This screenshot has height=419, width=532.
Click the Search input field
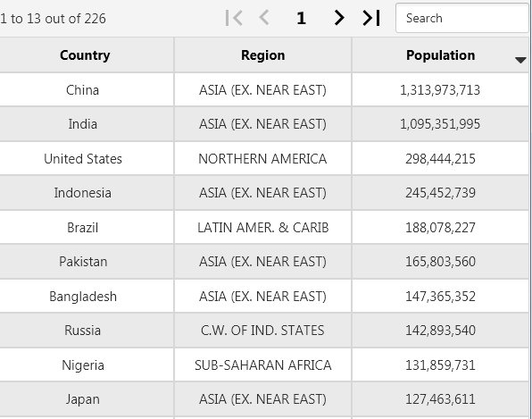461,18
